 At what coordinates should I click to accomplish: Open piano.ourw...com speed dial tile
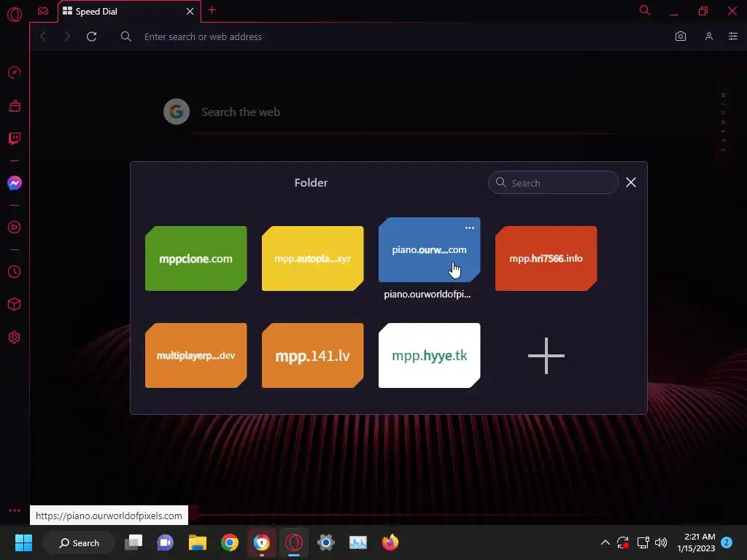[429, 249]
